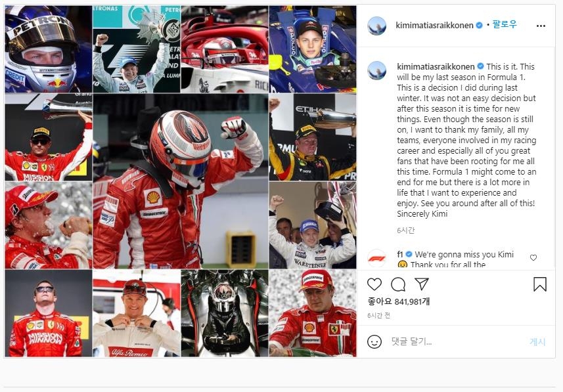Open emoji picker smiley icon
This screenshot has height=392, width=563.
(x=374, y=341)
